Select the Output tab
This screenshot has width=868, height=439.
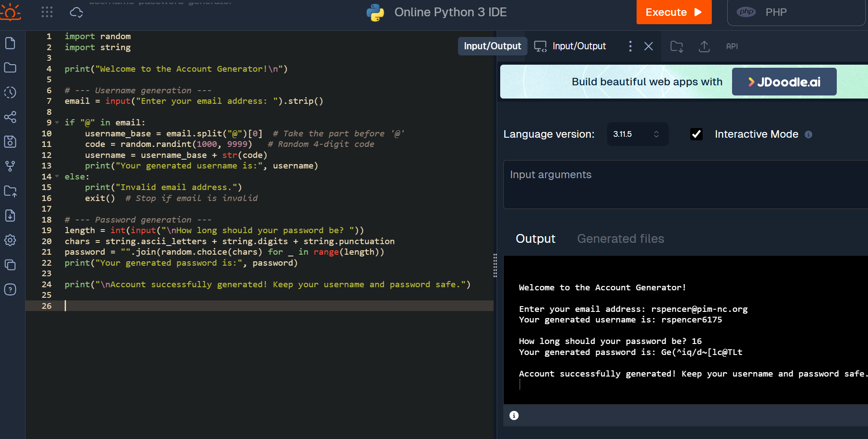(x=535, y=238)
